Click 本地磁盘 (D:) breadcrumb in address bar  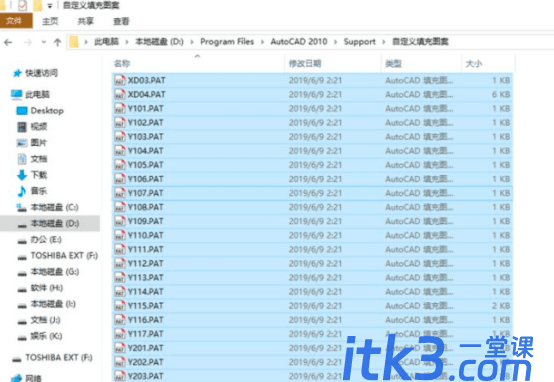click(159, 42)
